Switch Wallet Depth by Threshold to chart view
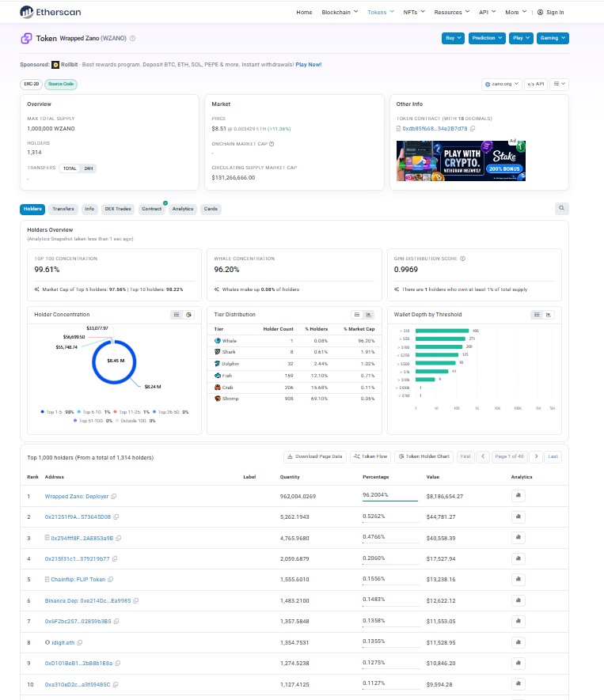Viewport: 604px width, 700px height. [x=549, y=315]
